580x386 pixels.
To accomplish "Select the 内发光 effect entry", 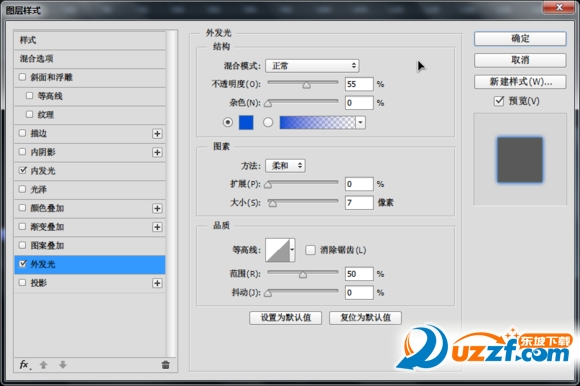I will [90, 171].
